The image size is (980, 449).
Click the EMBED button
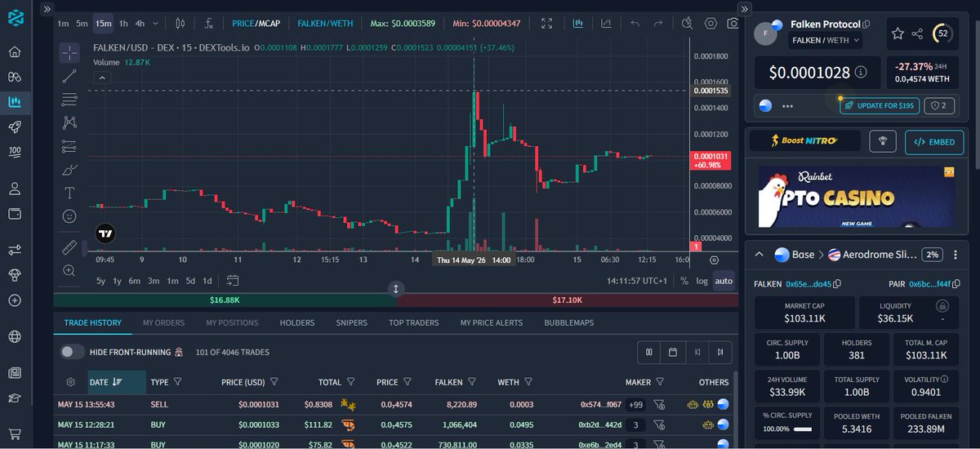(x=934, y=141)
